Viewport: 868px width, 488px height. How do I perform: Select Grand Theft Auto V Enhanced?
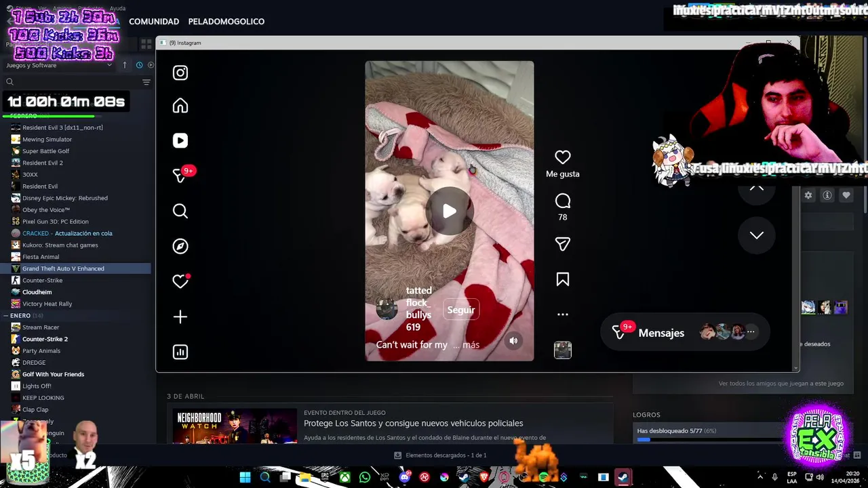click(x=63, y=268)
